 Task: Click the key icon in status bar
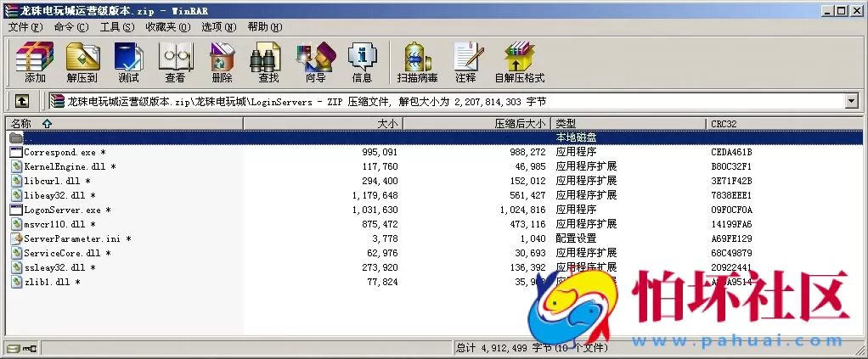30,348
